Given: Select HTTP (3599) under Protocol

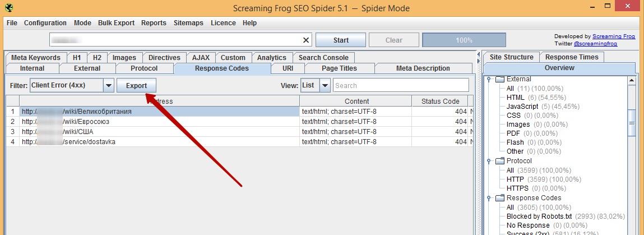Looking at the screenshot, I should click(x=544, y=179).
